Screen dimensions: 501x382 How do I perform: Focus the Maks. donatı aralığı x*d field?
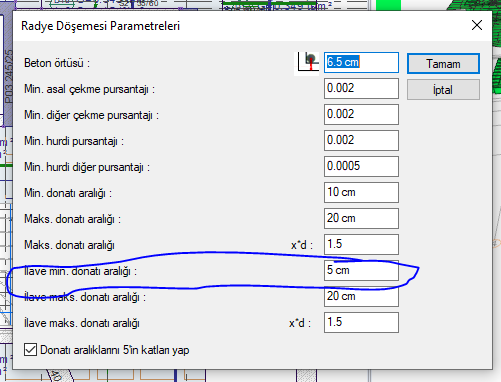coord(361,244)
